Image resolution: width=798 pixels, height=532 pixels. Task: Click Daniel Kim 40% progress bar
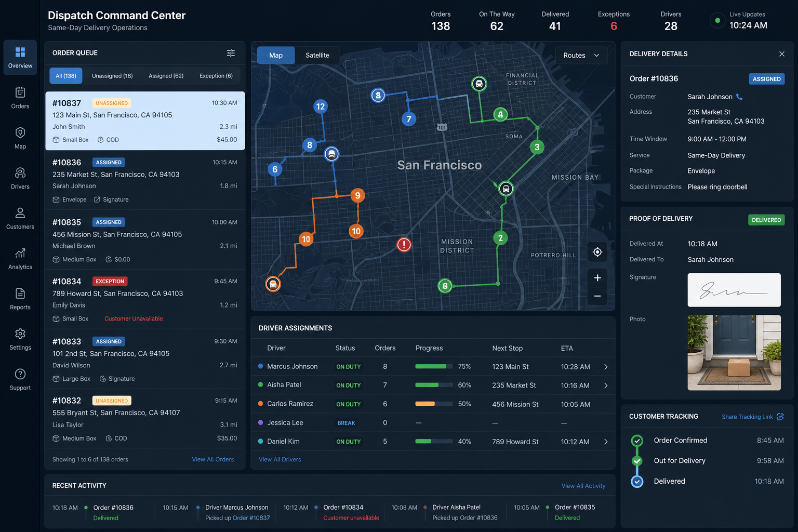click(434, 442)
